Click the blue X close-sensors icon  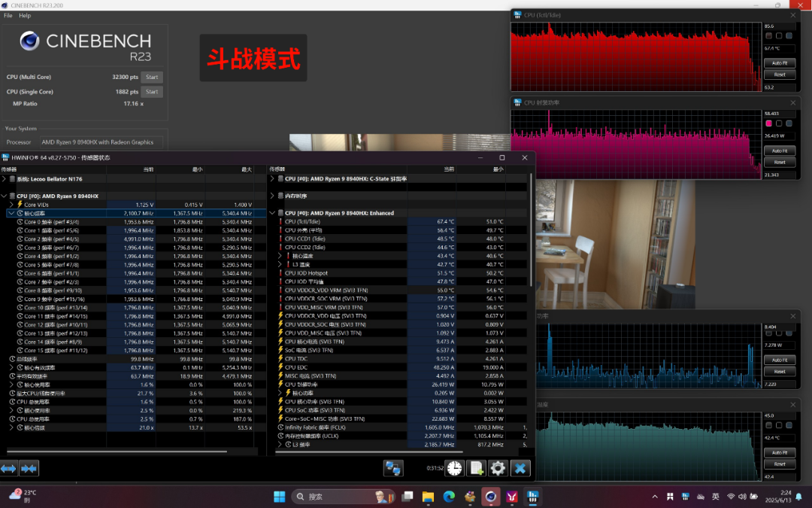[x=520, y=468]
